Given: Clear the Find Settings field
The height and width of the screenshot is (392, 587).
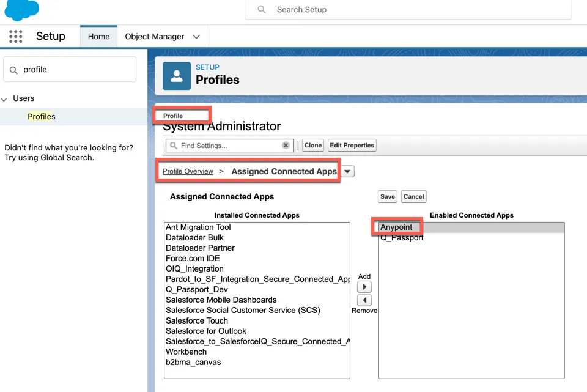Looking at the screenshot, I should 286,146.
